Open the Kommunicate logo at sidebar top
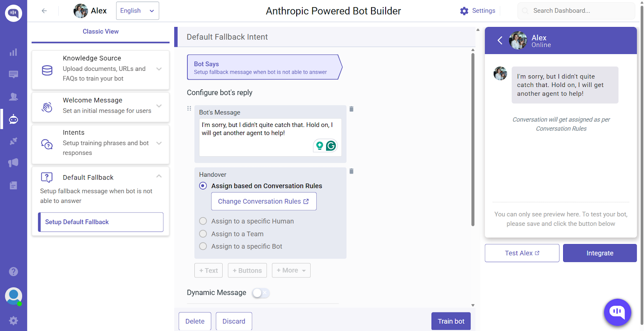 [x=13, y=13]
